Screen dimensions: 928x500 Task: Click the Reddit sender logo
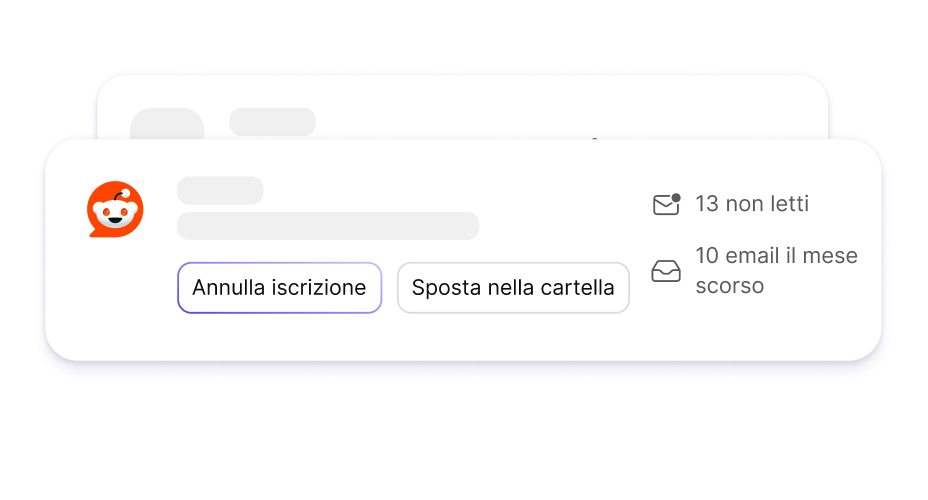tap(115, 210)
